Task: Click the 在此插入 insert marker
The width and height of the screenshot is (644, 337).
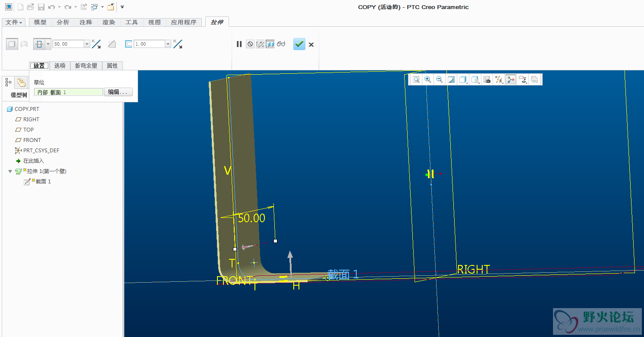Action: [x=30, y=161]
